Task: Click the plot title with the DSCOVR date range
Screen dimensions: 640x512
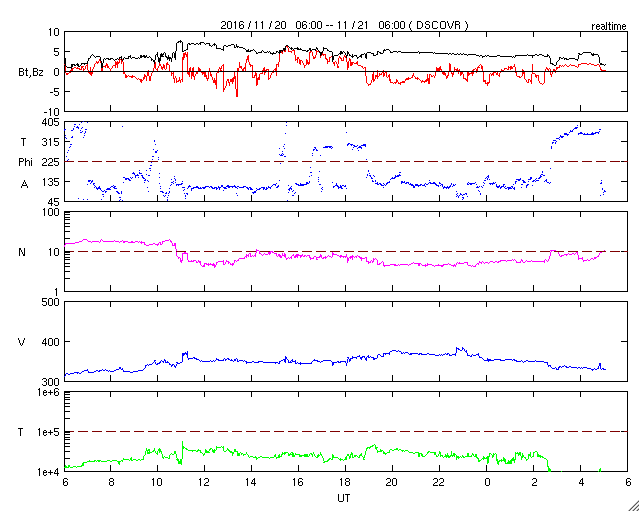Action: 344,25
